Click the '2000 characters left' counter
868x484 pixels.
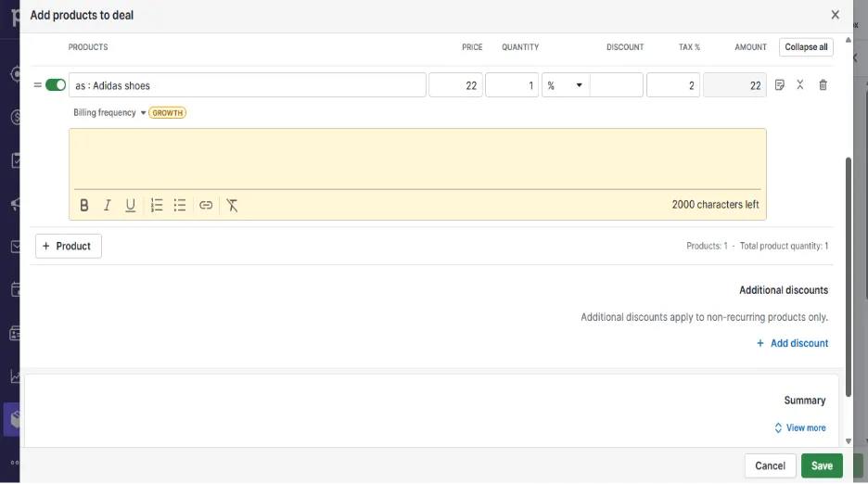tap(715, 205)
